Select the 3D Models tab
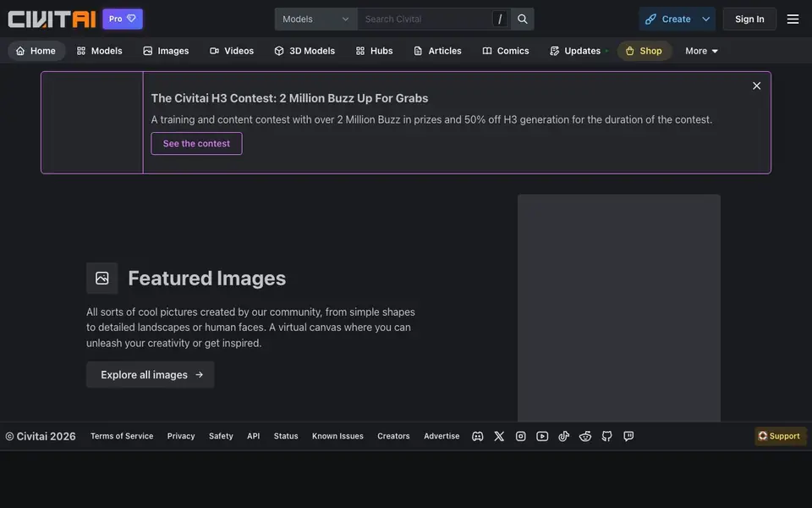Viewport: 812px width, 508px height. [x=304, y=51]
